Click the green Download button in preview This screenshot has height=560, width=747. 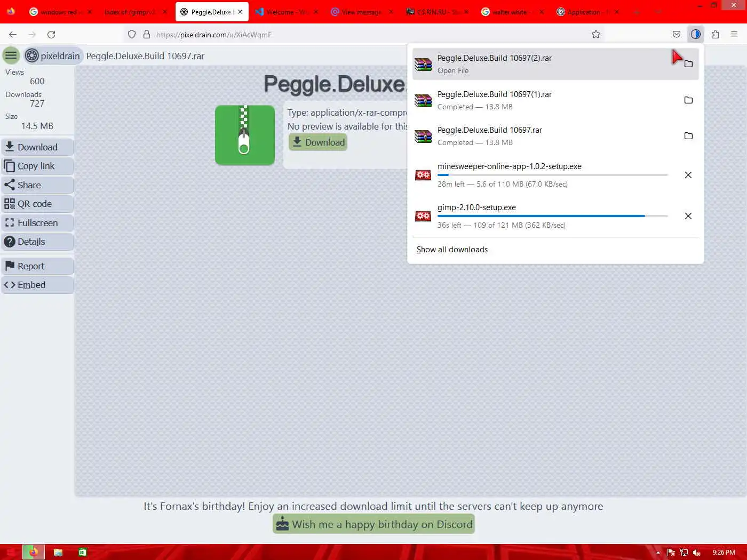pyautogui.click(x=318, y=142)
